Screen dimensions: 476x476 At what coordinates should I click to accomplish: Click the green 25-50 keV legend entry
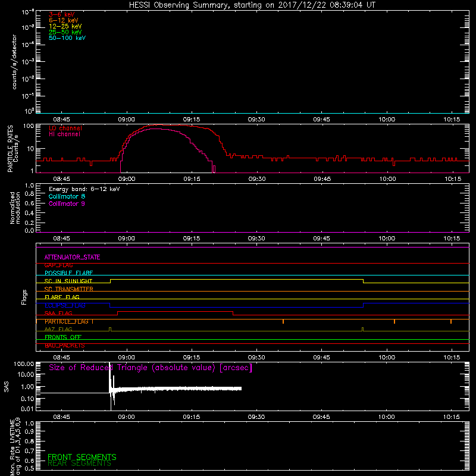tap(65, 32)
